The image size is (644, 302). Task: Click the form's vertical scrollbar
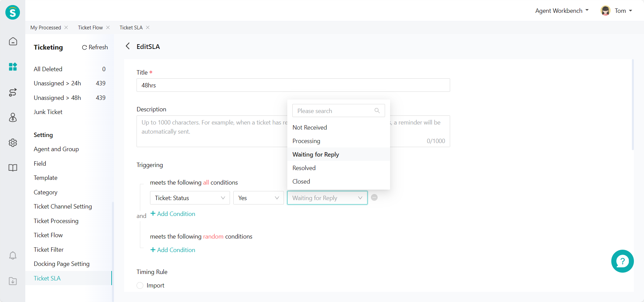pyautogui.click(x=633, y=105)
